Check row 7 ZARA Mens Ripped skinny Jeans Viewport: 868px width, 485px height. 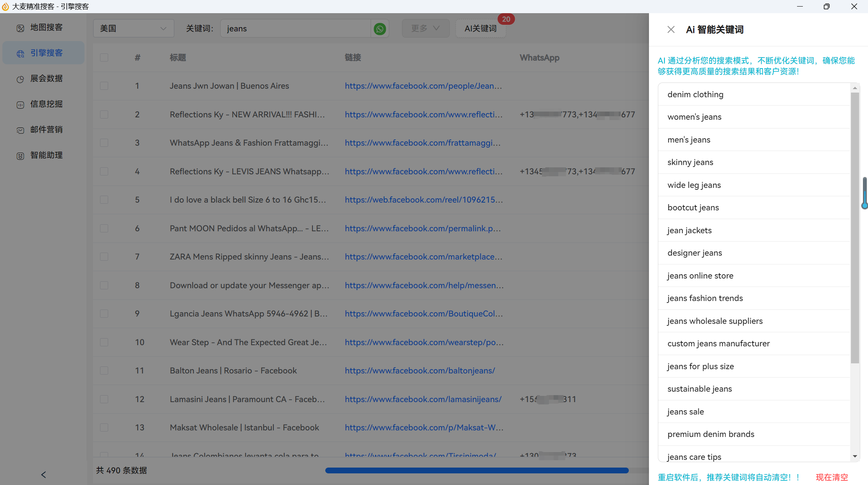click(104, 257)
